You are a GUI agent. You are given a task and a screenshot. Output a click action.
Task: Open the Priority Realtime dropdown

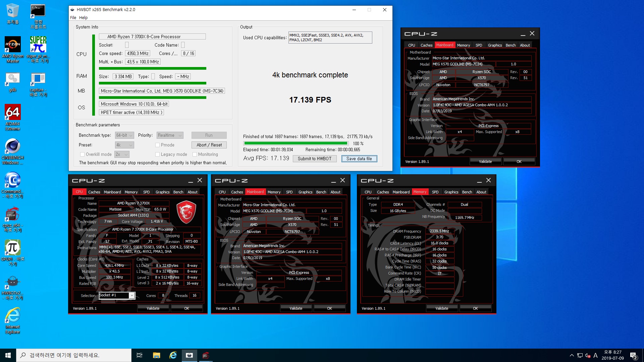click(170, 135)
